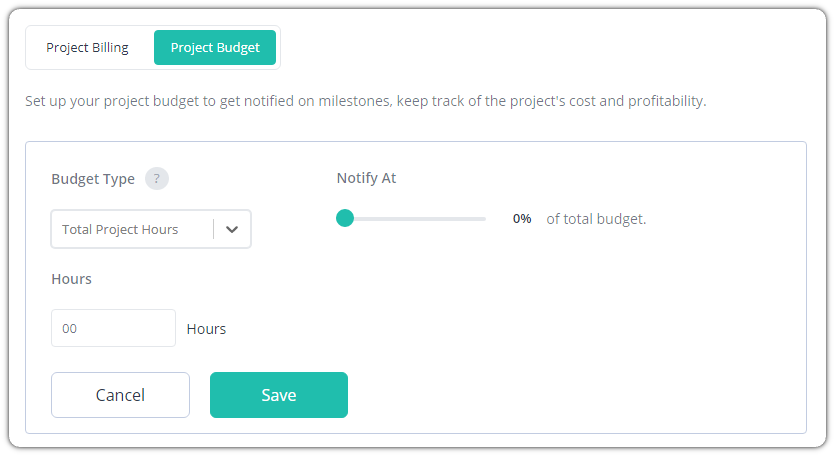
Task: Click the teal Notify At slider handle
Action: (345, 218)
